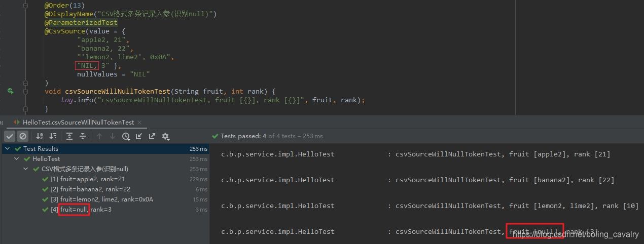
Task: Toggle the Show Passed tests checkmark button
Action: click(x=10, y=136)
